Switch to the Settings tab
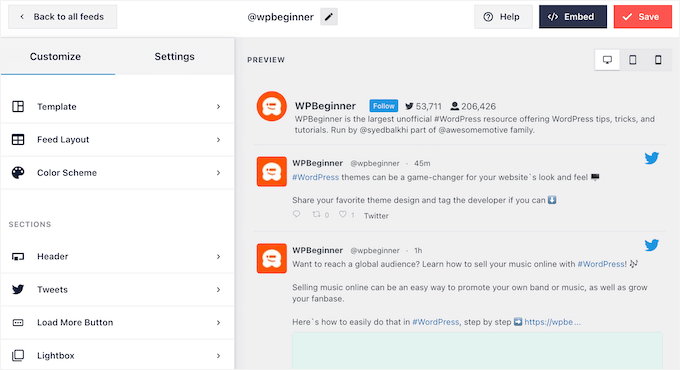 pyautogui.click(x=174, y=56)
